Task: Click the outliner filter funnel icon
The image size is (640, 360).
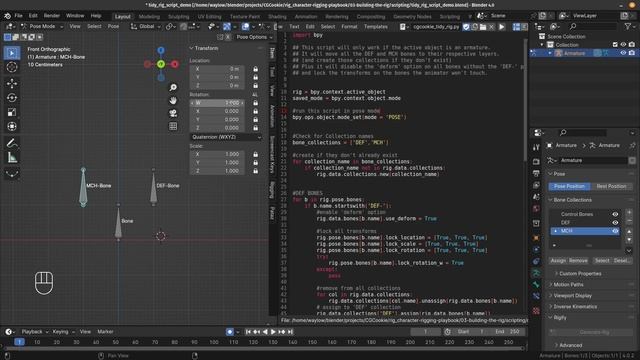Action: click(627, 27)
